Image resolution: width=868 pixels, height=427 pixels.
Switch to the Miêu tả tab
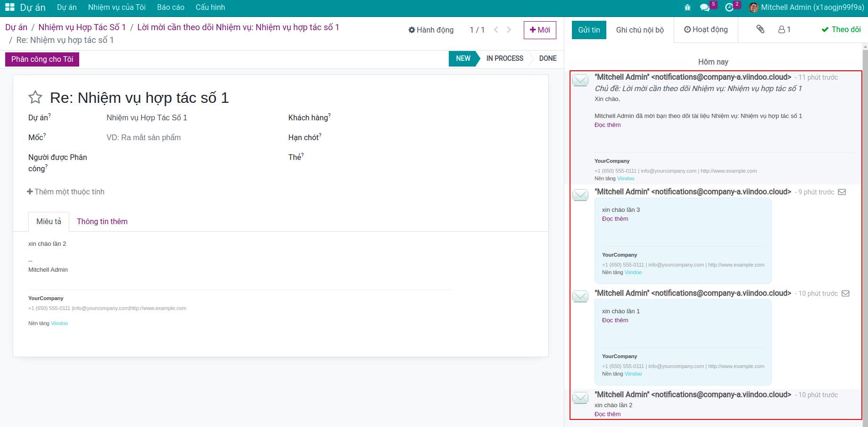(x=49, y=222)
